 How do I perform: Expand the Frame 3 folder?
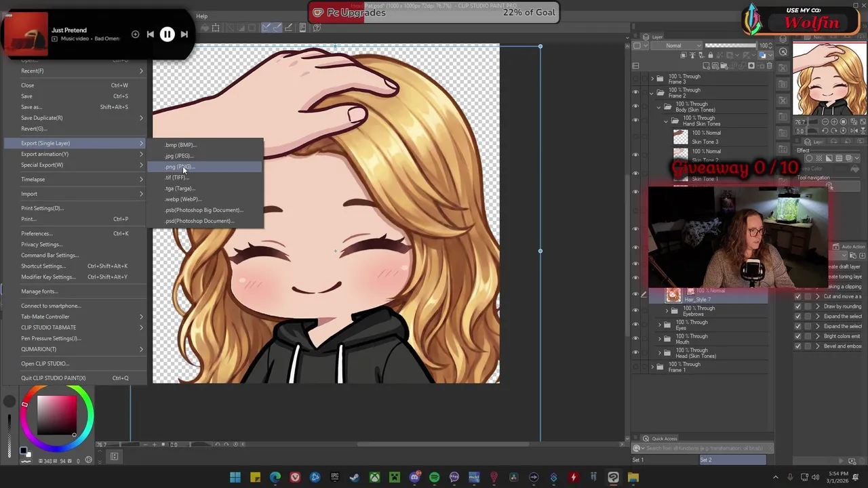(652, 79)
